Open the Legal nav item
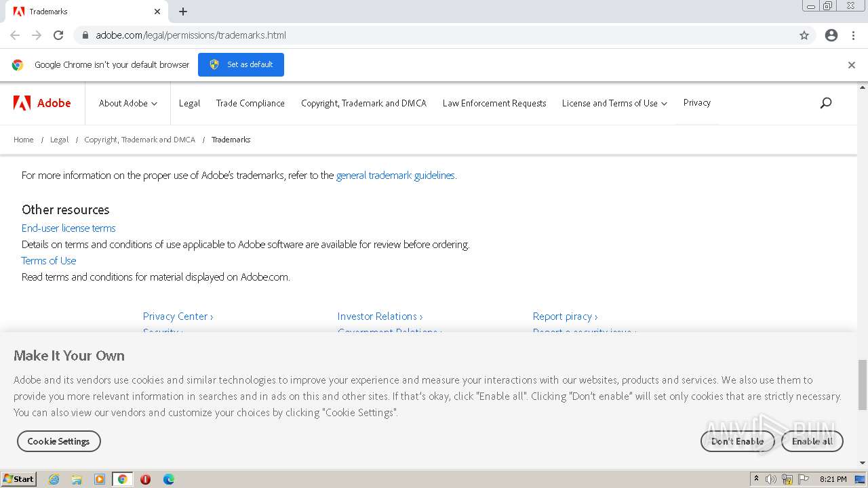The image size is (868, 488). tap(189, 103)
